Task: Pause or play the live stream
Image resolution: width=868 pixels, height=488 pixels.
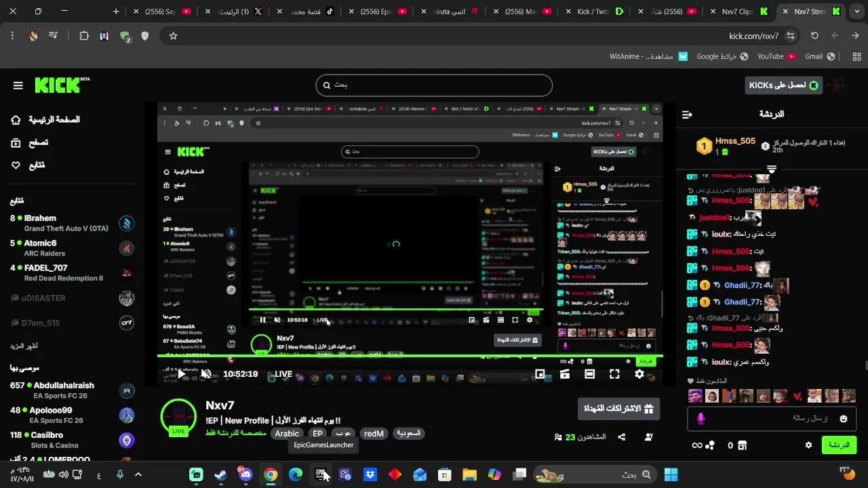Action: click(181, 374)
